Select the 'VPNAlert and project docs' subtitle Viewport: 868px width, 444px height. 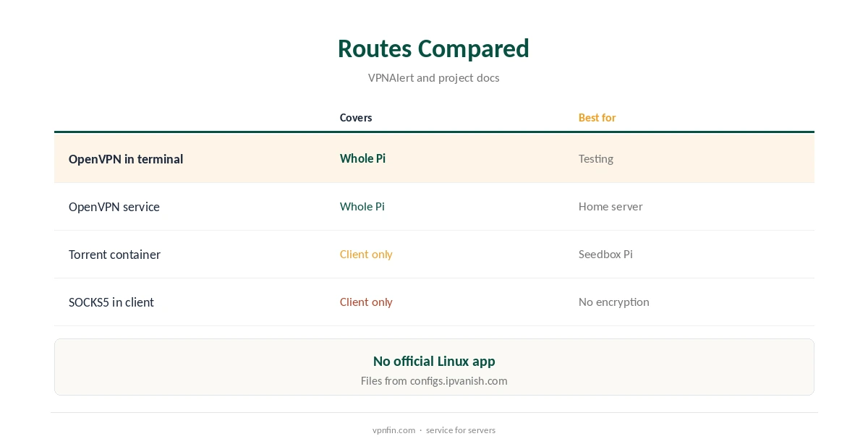coord(433,77)
